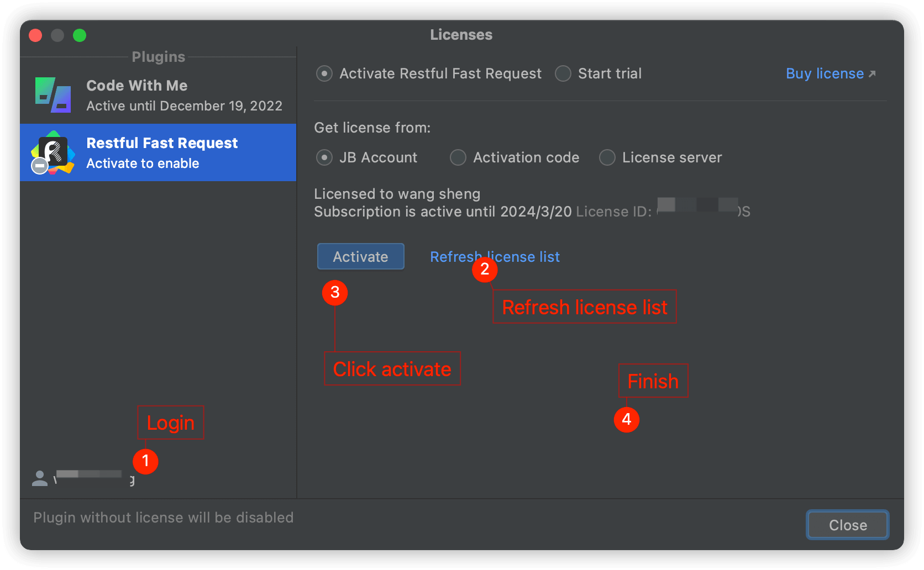Choose the License server option

[607, 157]
